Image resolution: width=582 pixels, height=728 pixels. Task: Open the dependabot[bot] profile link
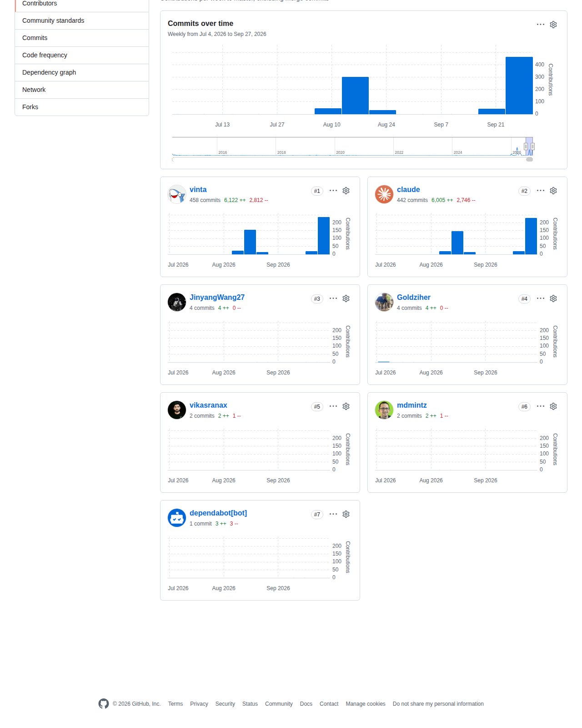click(218, 513)
